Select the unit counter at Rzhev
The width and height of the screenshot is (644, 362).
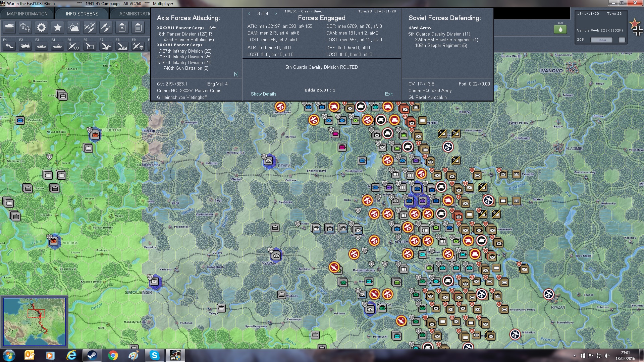(268, 161)
